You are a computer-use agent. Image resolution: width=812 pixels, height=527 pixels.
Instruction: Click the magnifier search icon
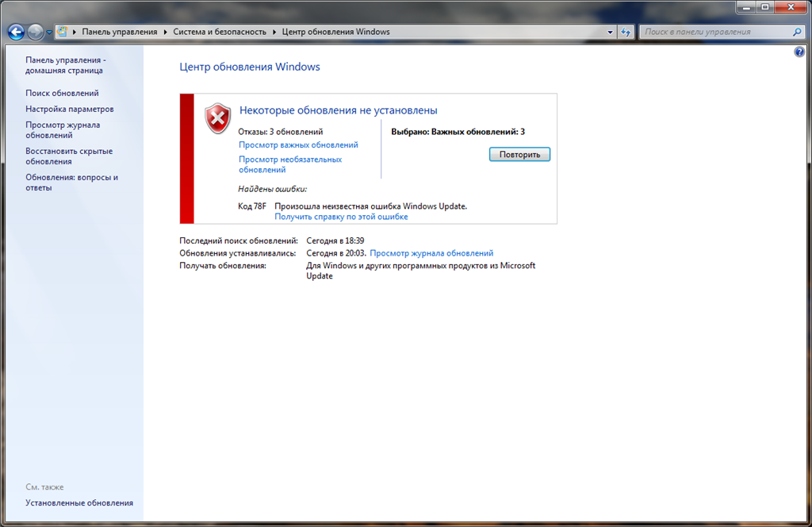point(797,32)
